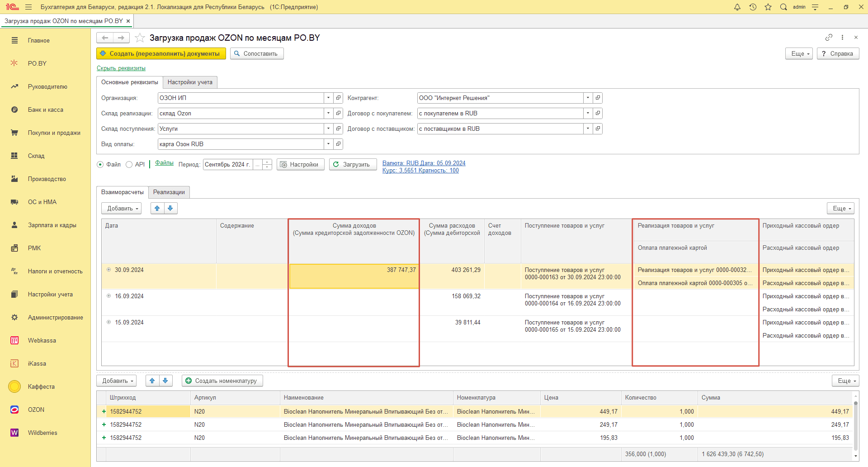The width and height of the screenshot is (868, 467).
Task: Select the API radio option
Action: point(129,164)
